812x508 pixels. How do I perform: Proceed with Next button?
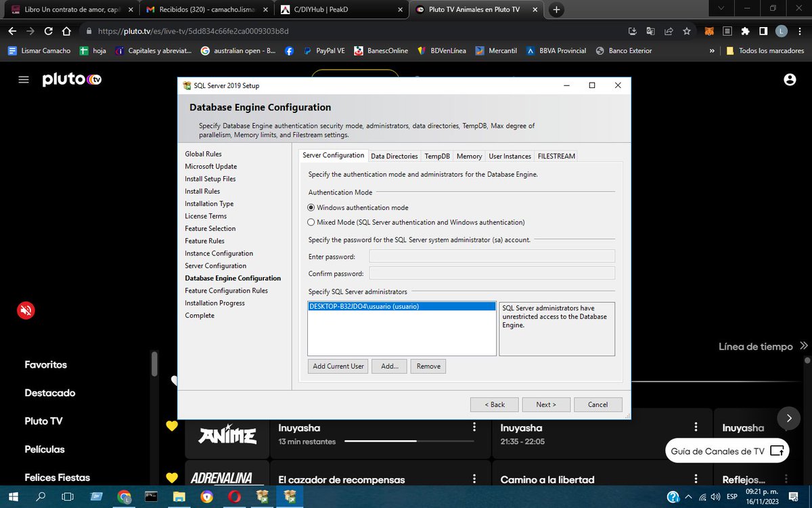click(x=546, y=404)
